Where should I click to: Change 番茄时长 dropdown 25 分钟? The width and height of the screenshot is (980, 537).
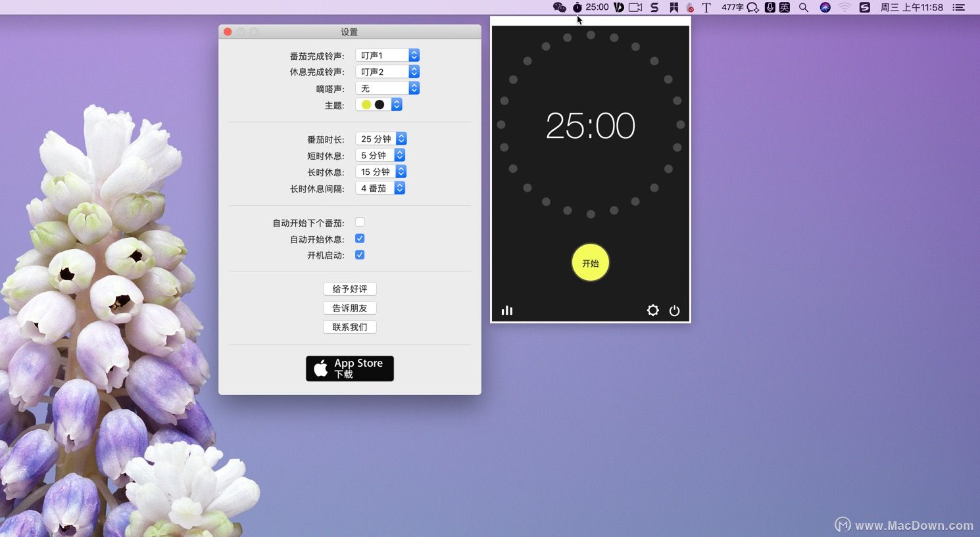[x=381, y=139]
